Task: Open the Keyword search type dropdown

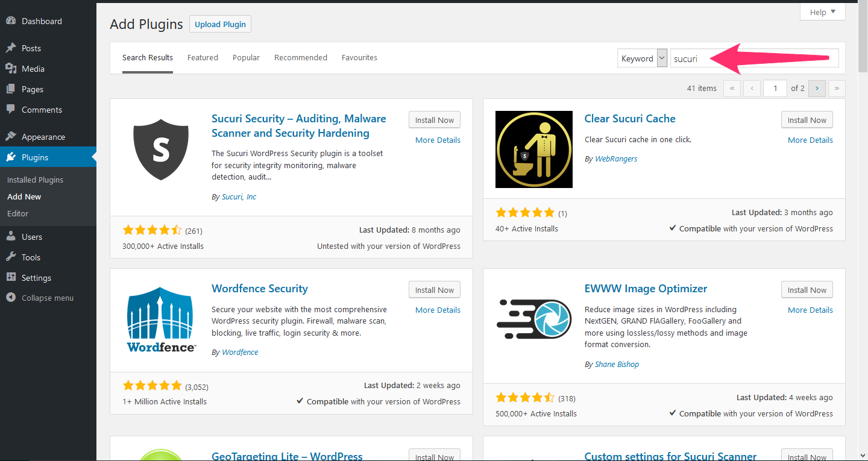Action: pos(642,58)
